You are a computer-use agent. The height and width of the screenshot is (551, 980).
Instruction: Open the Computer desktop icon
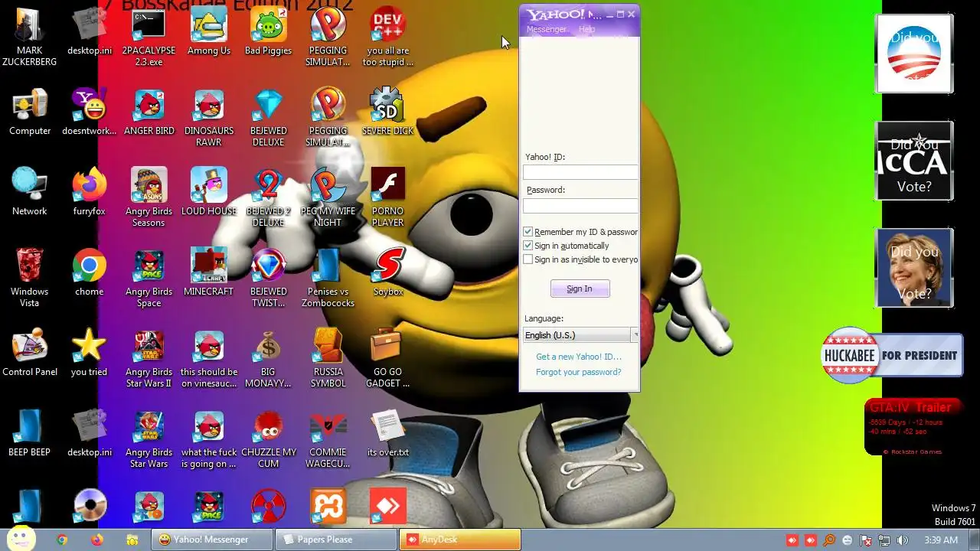30,111
